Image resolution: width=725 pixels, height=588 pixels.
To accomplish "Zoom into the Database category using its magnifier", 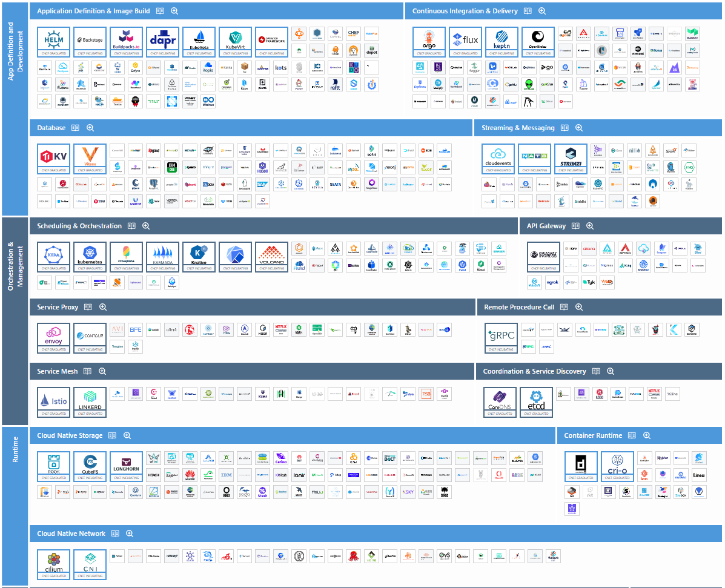I will [x=90, y=128].
